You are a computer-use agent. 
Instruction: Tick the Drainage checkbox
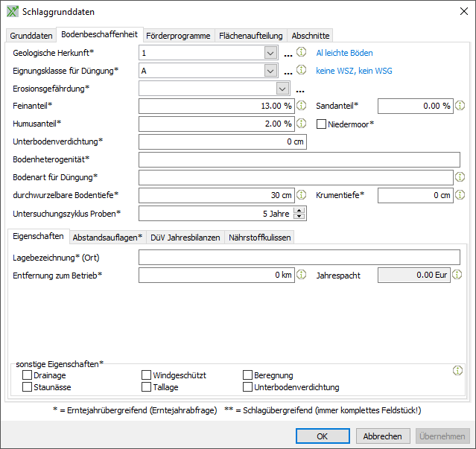28,376
